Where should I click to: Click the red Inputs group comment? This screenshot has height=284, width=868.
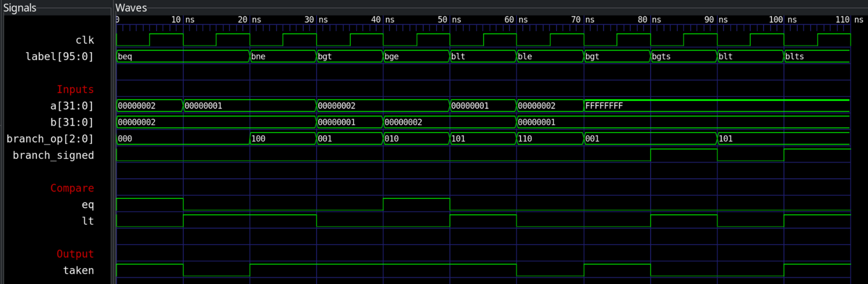coord(75,89)
